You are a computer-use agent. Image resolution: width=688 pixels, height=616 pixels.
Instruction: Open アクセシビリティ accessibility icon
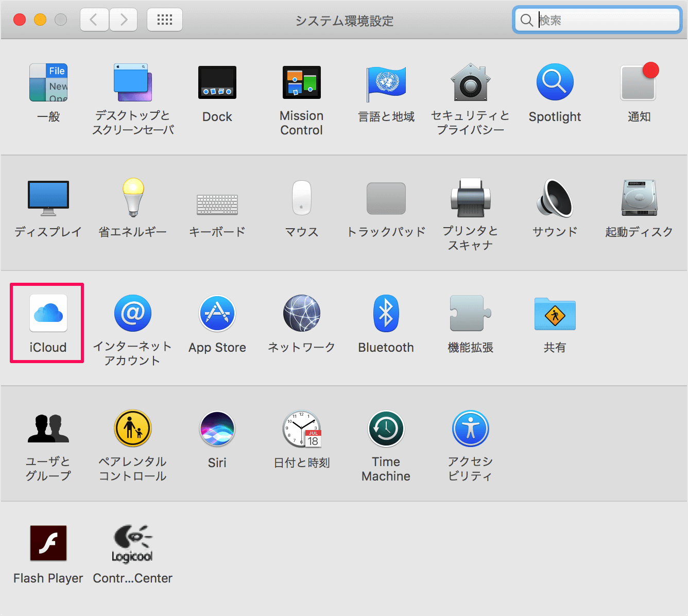click(x=471, y=429)
